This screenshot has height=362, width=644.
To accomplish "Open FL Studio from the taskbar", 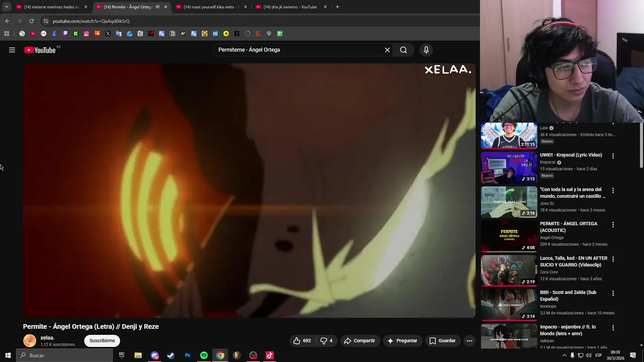I will pos(236,355).
